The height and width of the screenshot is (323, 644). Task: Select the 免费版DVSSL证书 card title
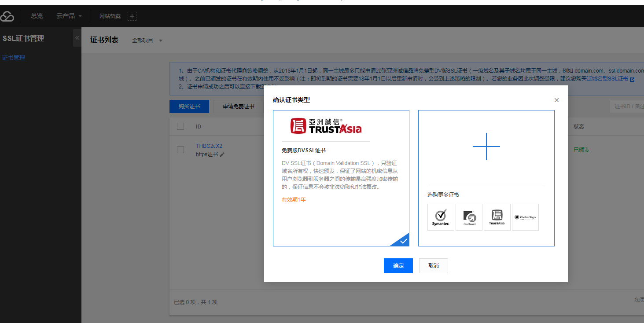click(x=304, y=150)
